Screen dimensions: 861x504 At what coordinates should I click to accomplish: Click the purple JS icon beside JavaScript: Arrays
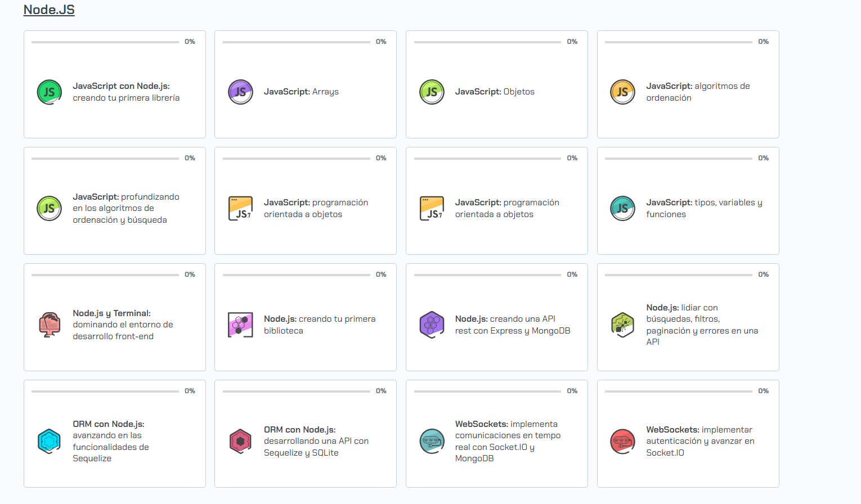(241, 92)
